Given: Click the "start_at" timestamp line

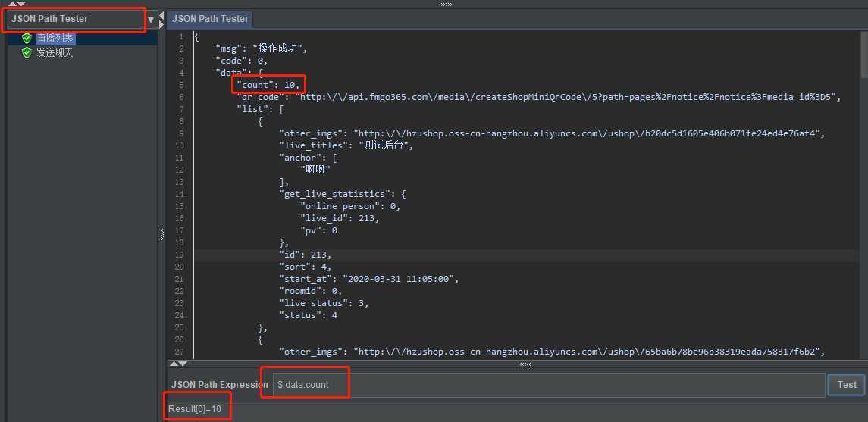Looking at the screenshot, I should tap(368, 278).
